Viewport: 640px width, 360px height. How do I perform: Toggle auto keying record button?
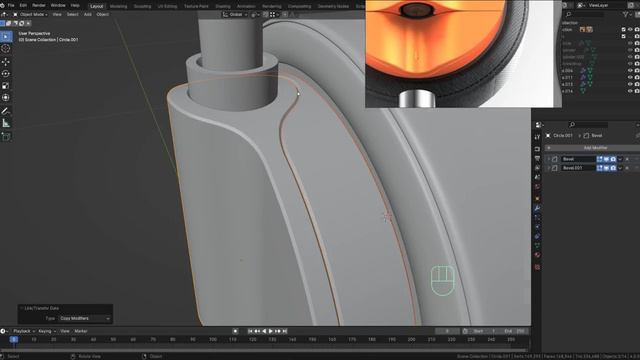235,331
